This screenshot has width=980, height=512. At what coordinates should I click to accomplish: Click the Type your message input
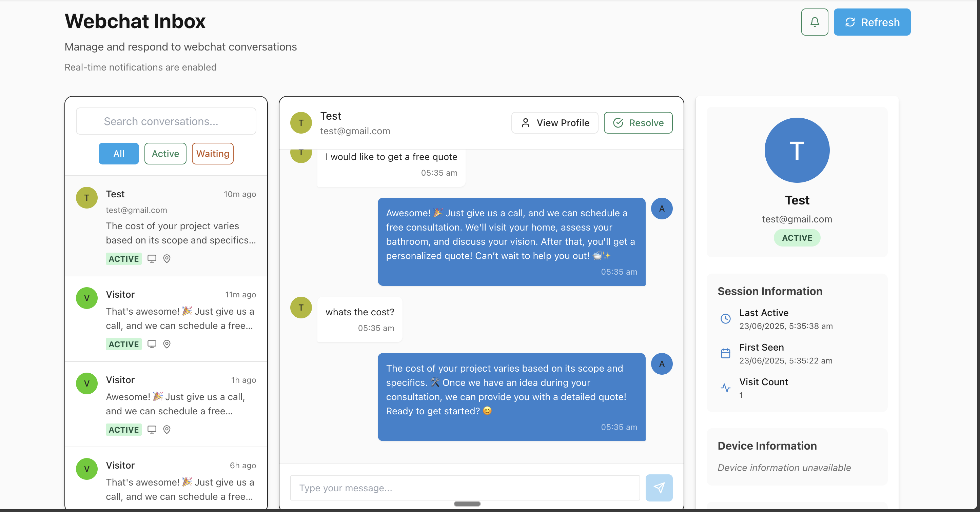(465, 488)
